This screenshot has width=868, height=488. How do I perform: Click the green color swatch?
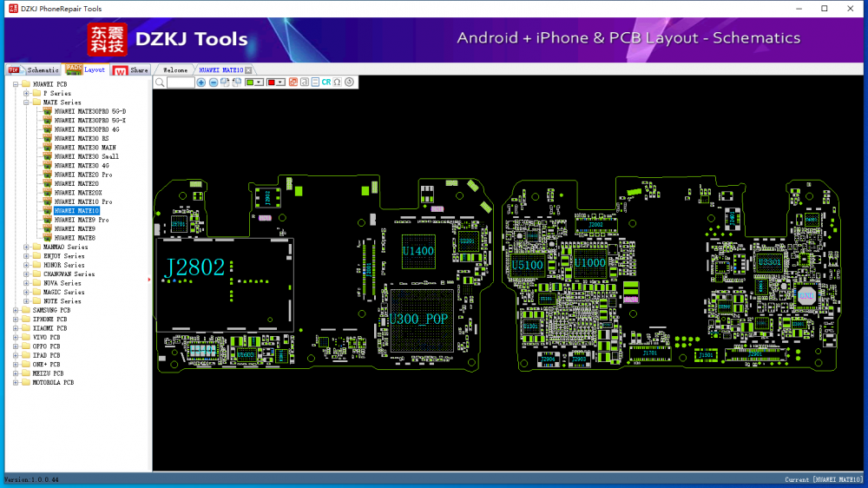[x=250, y=82]
